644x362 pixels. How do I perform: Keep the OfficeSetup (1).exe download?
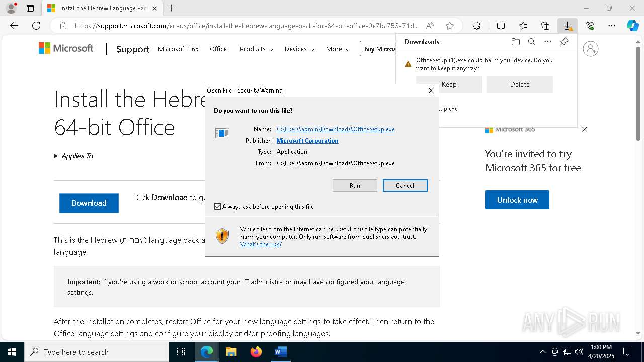pyautogui.click(x=449, y=84)
